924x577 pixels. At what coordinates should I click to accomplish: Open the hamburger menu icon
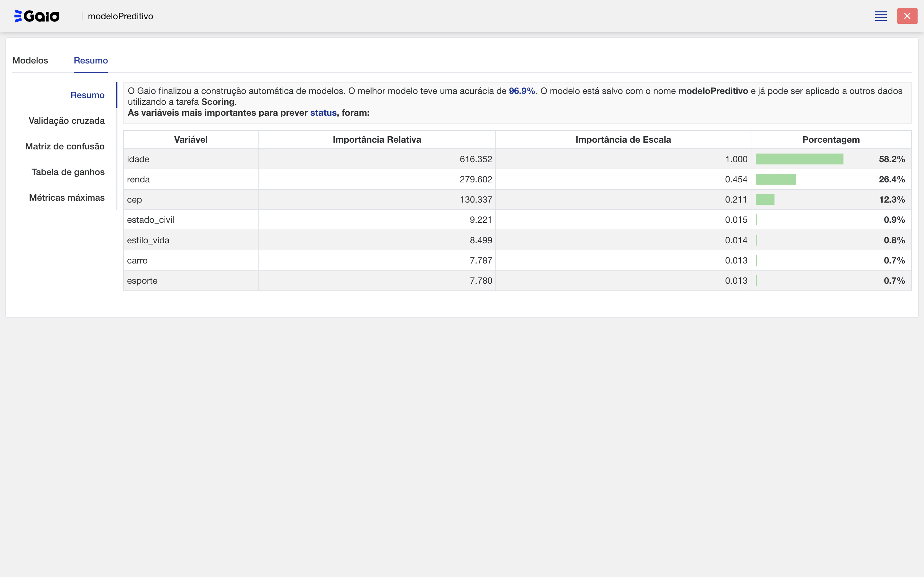tap(880, 16)
